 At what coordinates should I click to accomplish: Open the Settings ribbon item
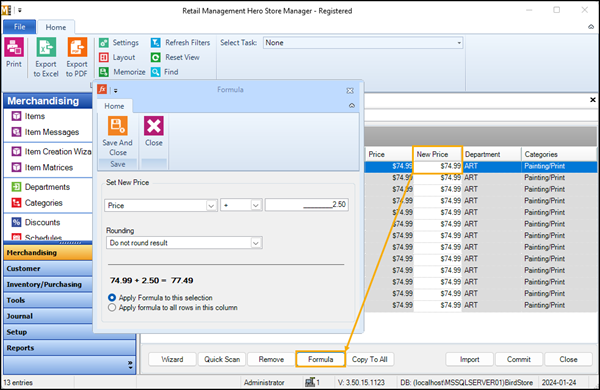coord(119,43)
